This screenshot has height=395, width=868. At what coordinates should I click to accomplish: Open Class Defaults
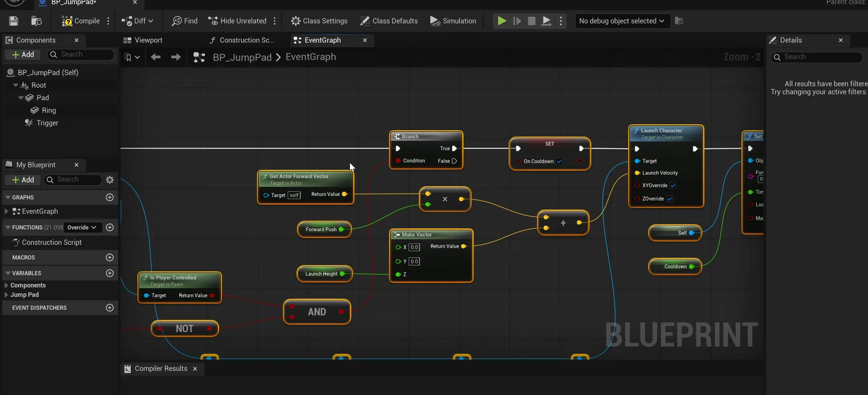389,21
